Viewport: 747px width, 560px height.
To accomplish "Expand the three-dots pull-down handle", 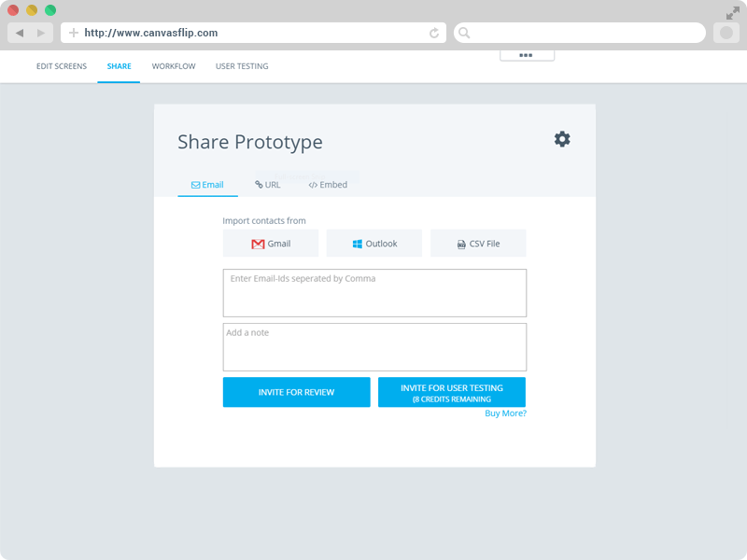I will (x=527, y=55).
